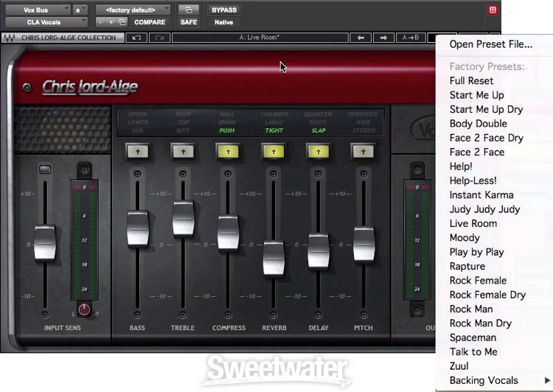Click the copy settings icon next to COMPARE
The width and height of the screenshot is (553, 392).
(x=122, y=22)
